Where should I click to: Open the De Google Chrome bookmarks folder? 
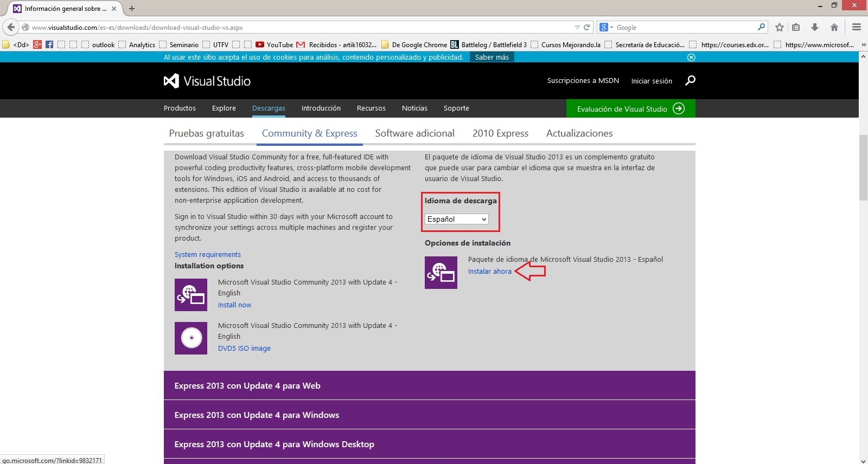414,44
